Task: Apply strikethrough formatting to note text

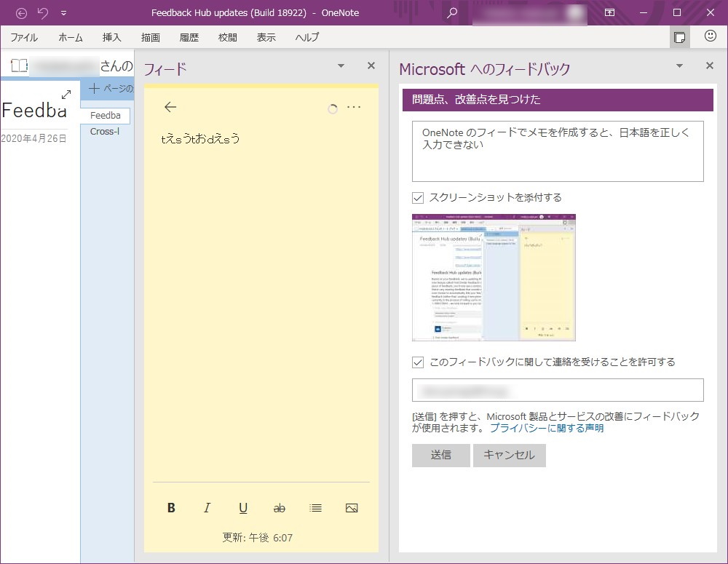Action: click(279, 507)
